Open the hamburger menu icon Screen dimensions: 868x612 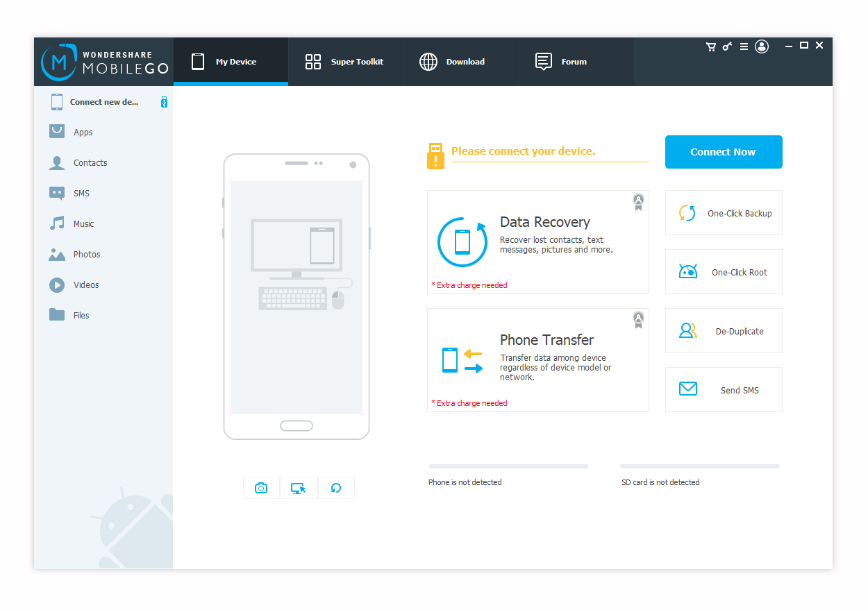pos(744,46)
